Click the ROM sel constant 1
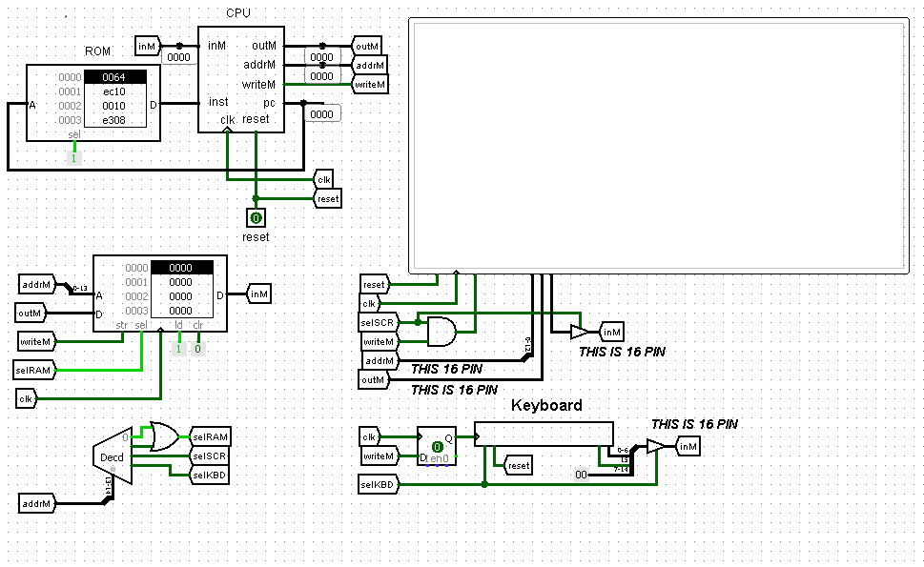Screen dimensions: 924x567 [74, 157]
